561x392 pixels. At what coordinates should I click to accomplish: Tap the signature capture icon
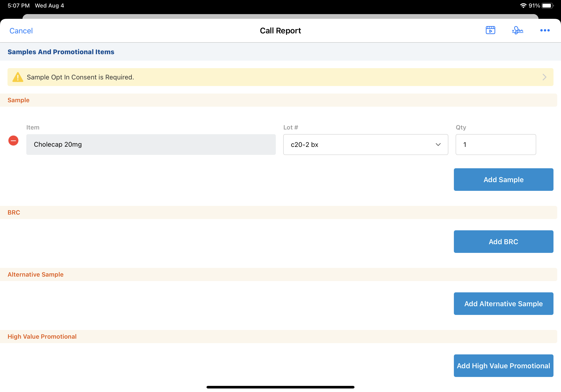point(518,30)
